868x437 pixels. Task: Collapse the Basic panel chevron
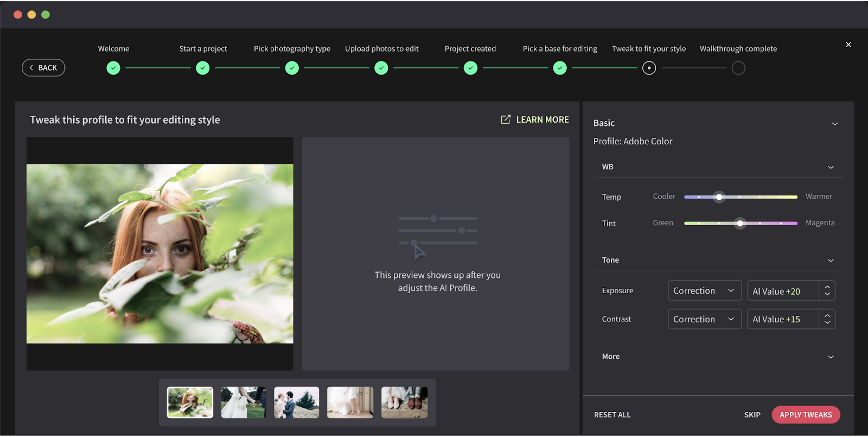click(x=835, y=124)
